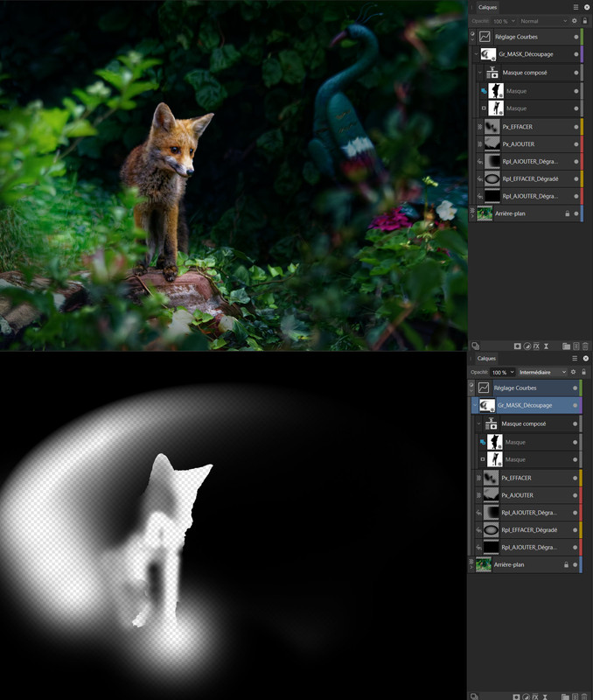Viewport: 593px width, 700px height.
Task: Select Px_EFFACER layer name in upper panel
Action: 518,127
